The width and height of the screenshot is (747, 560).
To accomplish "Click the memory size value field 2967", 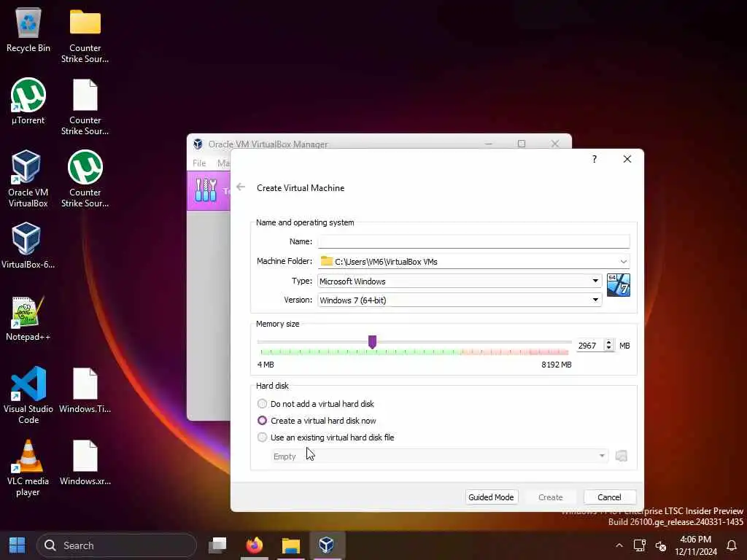I will pyautogui.click(x=590, y=346).
